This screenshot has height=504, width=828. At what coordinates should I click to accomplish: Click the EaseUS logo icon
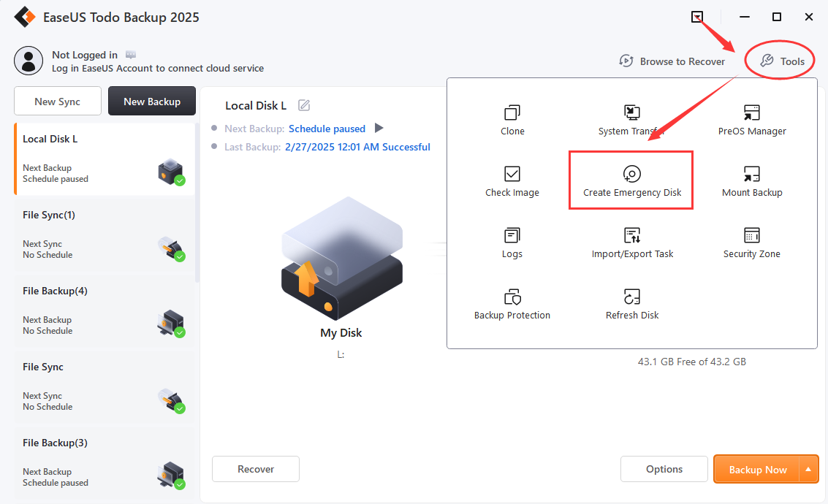click(25, 17)
